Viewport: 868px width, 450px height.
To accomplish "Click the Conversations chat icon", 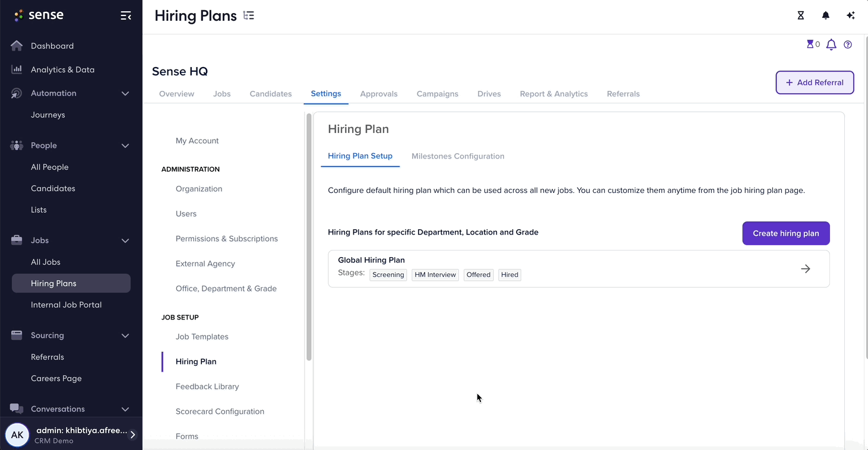I will [x=17, y=409].
